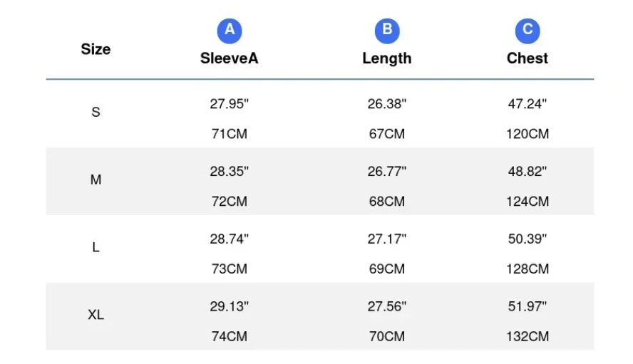Click the 120CM chest measurement
Screen dimensions: 633x364
coord(527,134)
